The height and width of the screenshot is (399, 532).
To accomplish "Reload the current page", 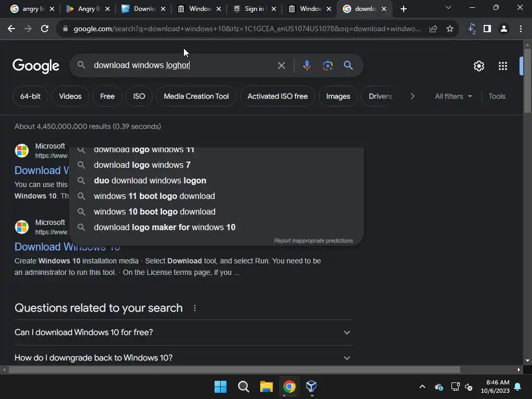I will point(45,29).
